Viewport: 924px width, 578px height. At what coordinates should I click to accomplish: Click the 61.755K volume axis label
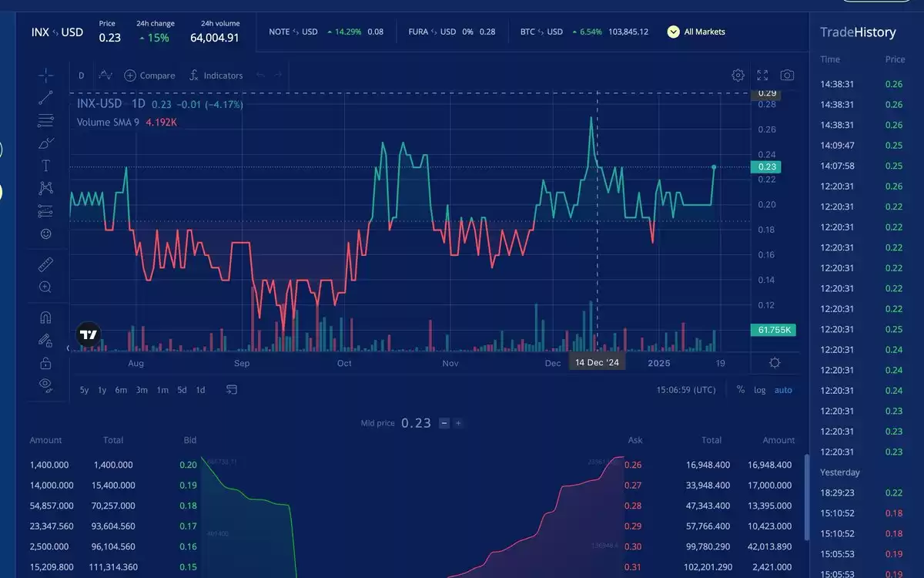(x=773, y=330)
